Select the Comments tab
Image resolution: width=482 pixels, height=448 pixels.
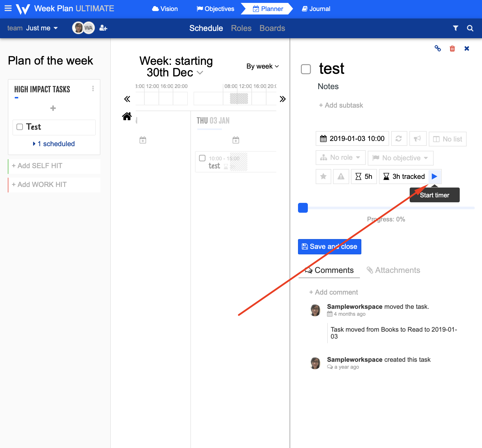pyautogui.click(x=329, y=270)
